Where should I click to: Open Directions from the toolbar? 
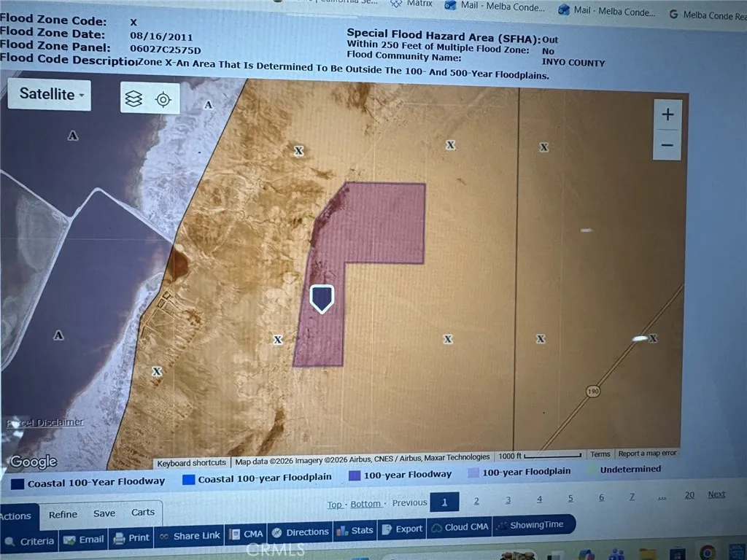300,532
